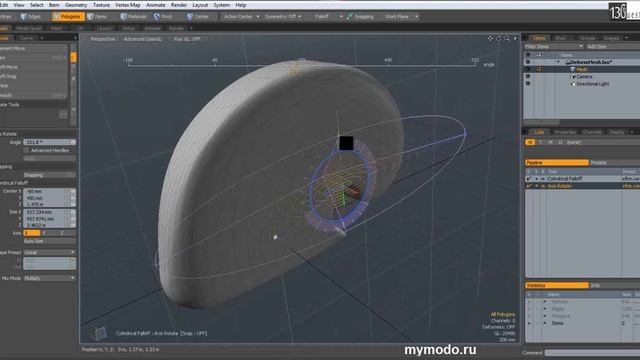Select the Statistics tab
The image size is (640, 360).
point(557,285)
